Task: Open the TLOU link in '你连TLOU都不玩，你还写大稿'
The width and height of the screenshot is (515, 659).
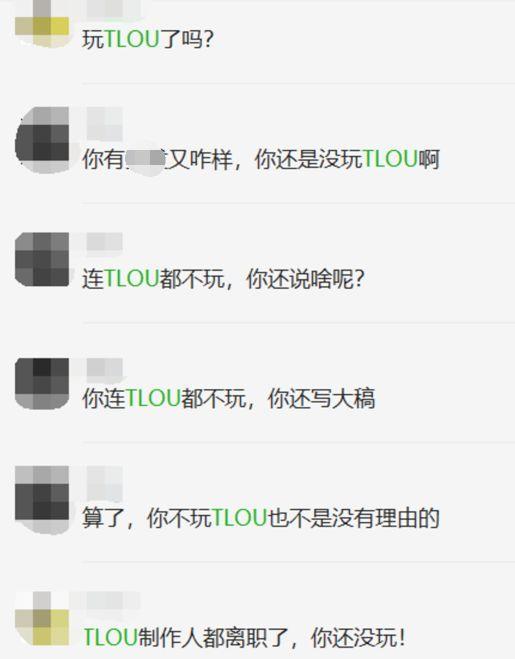Action: pos(153,398)
